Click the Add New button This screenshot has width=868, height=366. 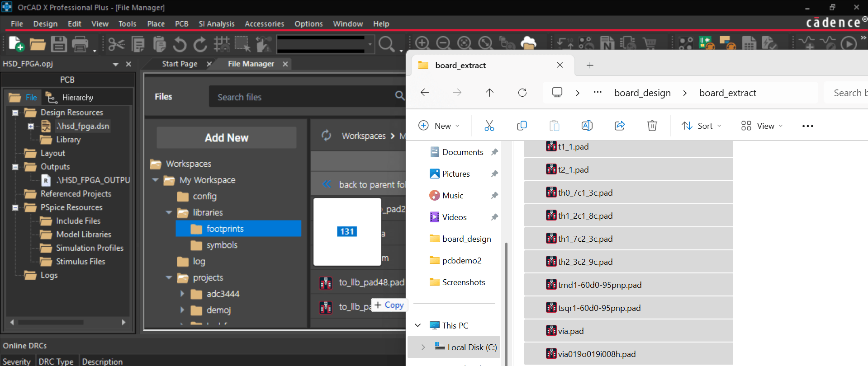227,138
